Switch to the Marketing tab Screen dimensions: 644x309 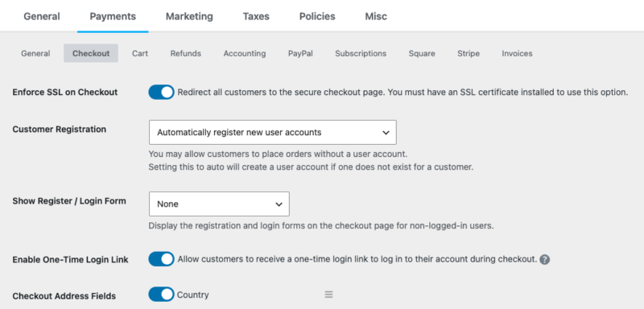pyautogui.click(x=189, y=16)
